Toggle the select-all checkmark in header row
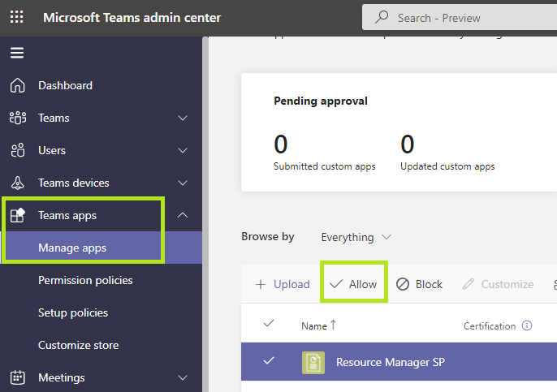Screen dimensions: 557x392 [x=269, y=324]
